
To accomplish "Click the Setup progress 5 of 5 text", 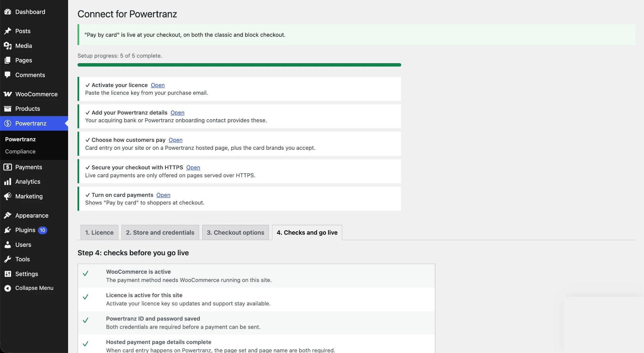I will pos(120,56).
